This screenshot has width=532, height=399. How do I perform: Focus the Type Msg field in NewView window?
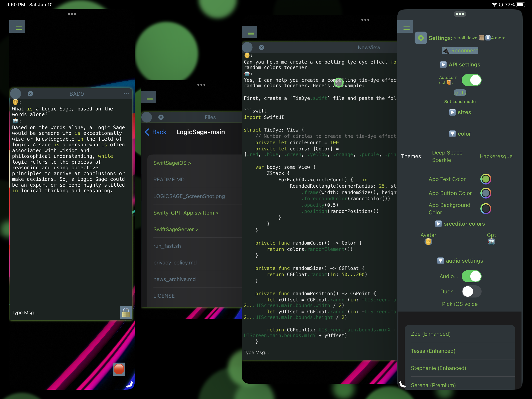[319, 352]
